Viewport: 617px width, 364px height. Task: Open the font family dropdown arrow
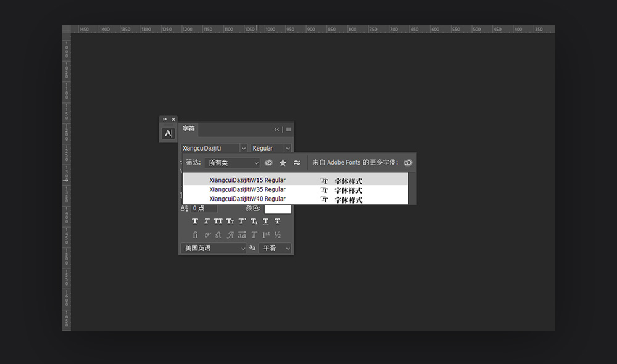(x=243, y=148)
